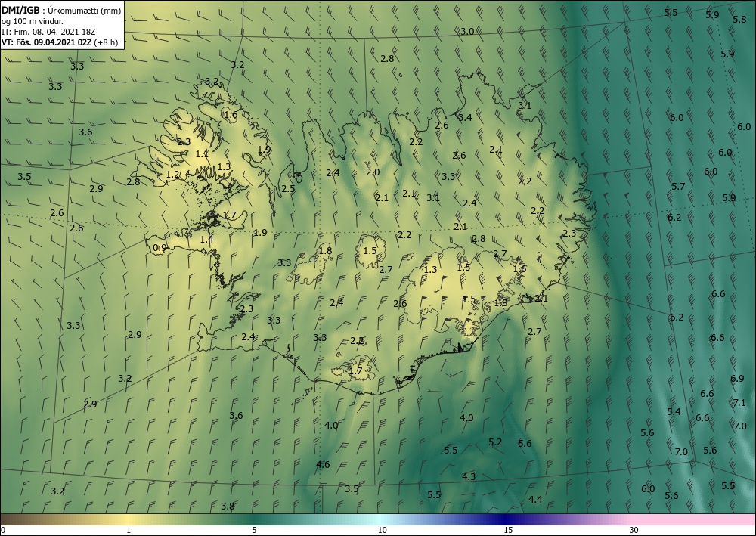The height and width of the screenshot is (536, 756).
Task: Click the 'IT: Fim. 08. 04. 2021 18Z' line
Action: [x=48, y=32]
